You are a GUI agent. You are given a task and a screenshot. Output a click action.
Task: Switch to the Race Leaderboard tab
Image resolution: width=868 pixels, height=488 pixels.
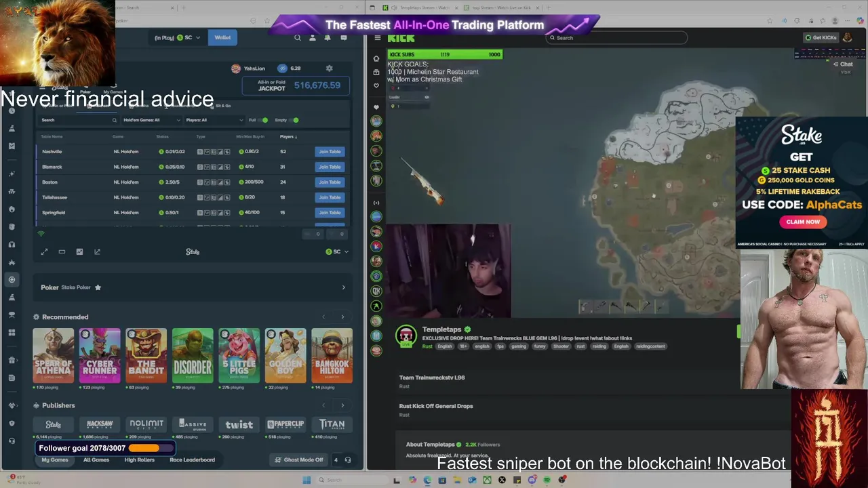pyautogui.click(x=192, y=460)
